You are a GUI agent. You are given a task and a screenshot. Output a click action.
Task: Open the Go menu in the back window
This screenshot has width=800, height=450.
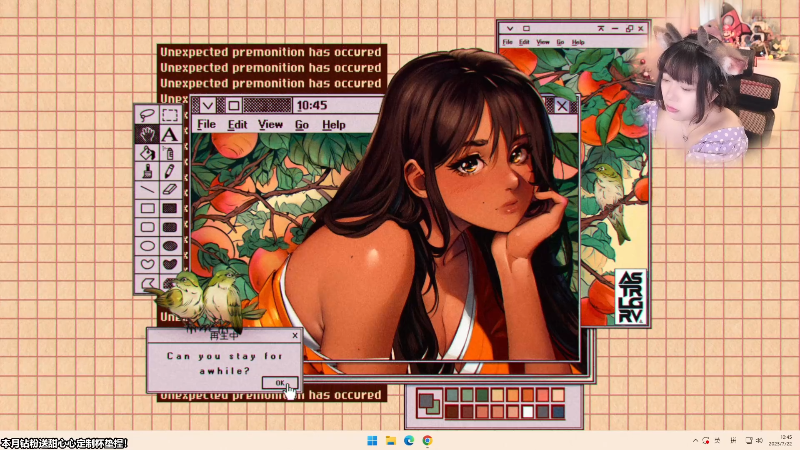(x=560, y=42)
